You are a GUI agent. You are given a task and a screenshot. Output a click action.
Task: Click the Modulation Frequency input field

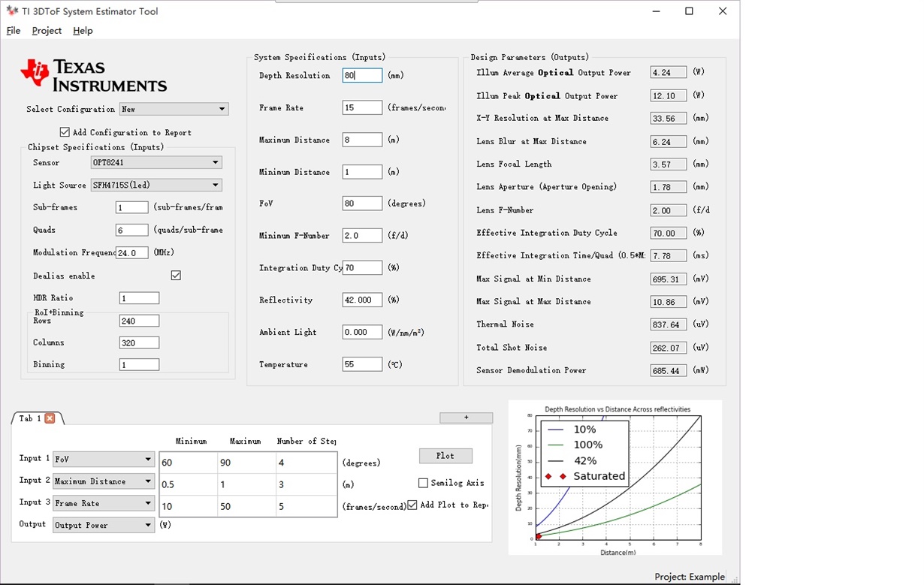(132, 253)
